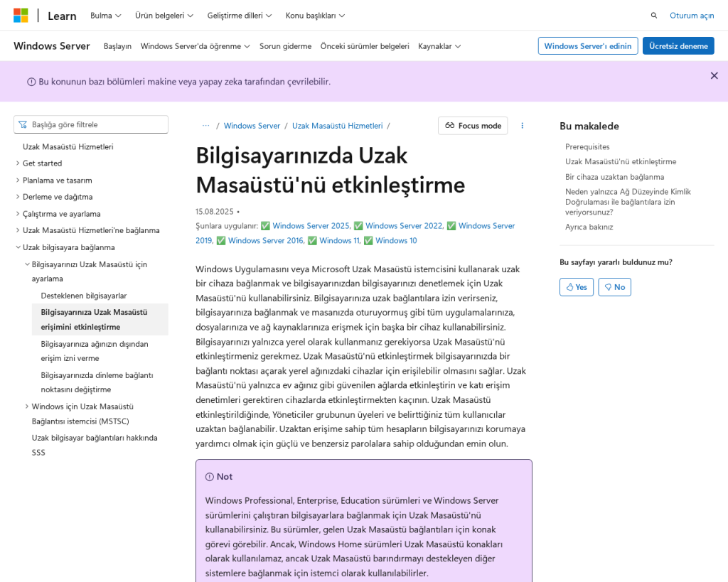This screenshot has height=582, width=728.
Task: Open Windows Server 2016 applies-to link
Action: click(266, 240)
